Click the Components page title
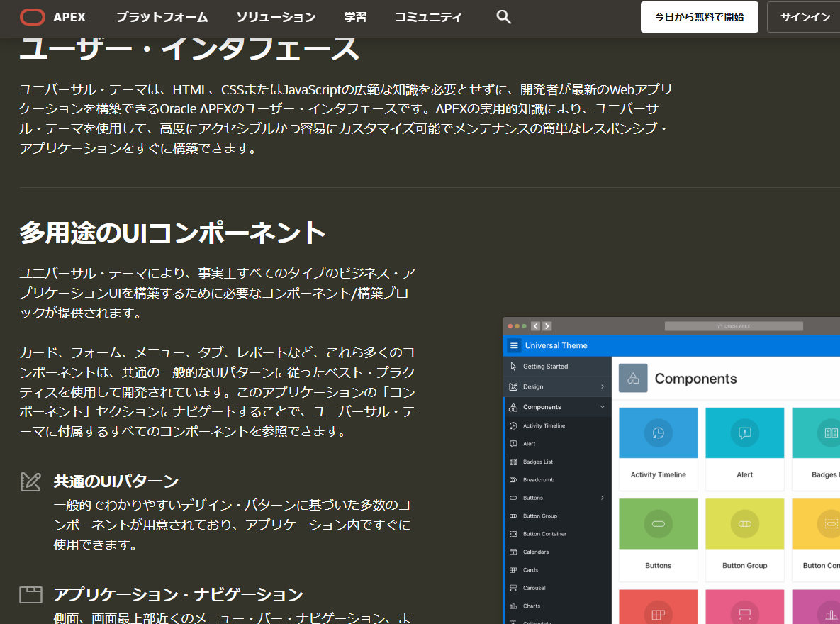The width and height of the screenshot is (840, 624). 695,379
